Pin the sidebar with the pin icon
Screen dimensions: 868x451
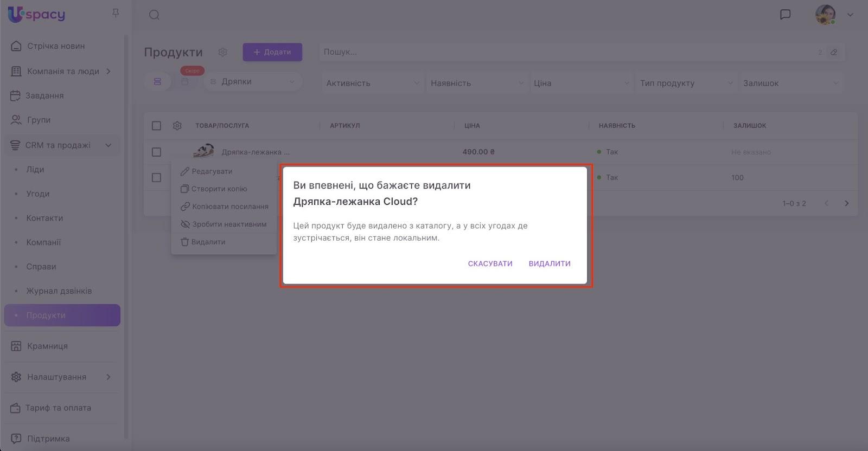[x=116, y=13]
